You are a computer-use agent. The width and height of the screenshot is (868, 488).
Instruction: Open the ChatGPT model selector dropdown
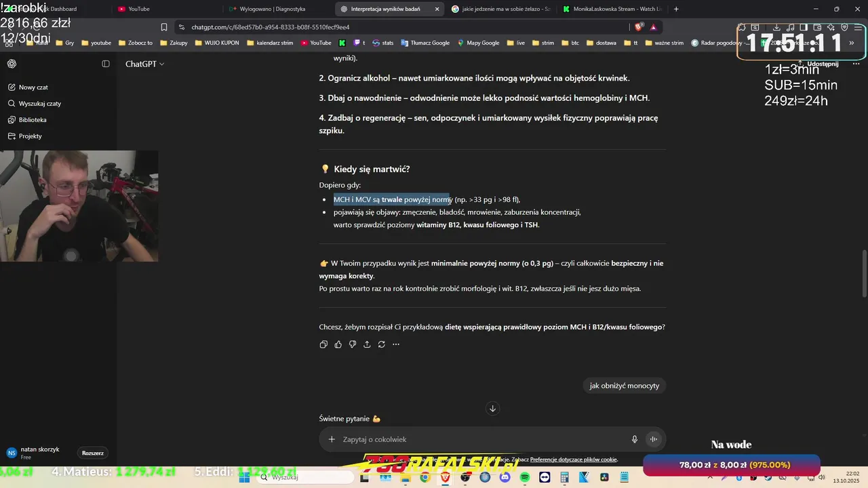point(144,64)
